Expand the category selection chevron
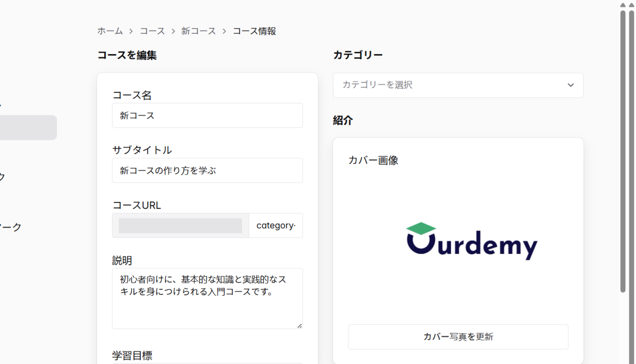636x364 pixels. coord(571,85)
